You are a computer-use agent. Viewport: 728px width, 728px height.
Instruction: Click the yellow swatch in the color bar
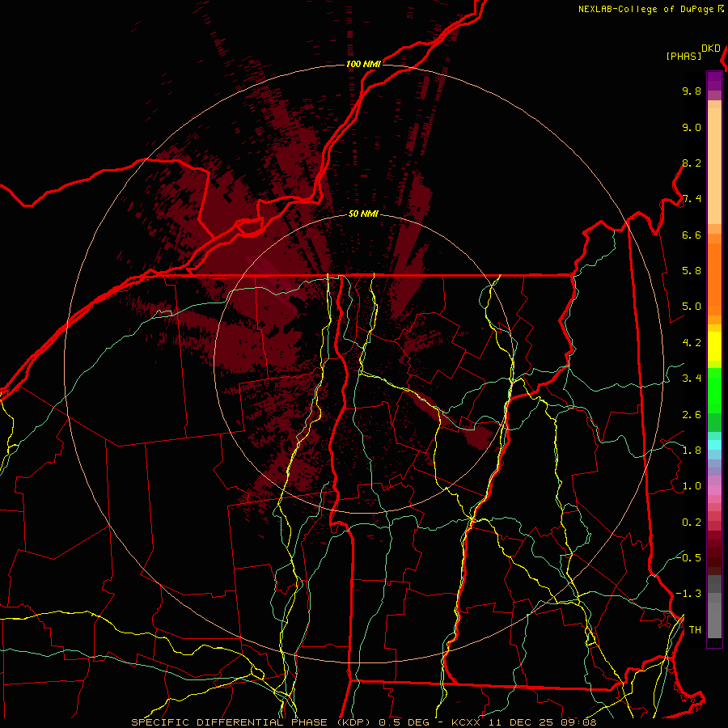tap(714, 346)
